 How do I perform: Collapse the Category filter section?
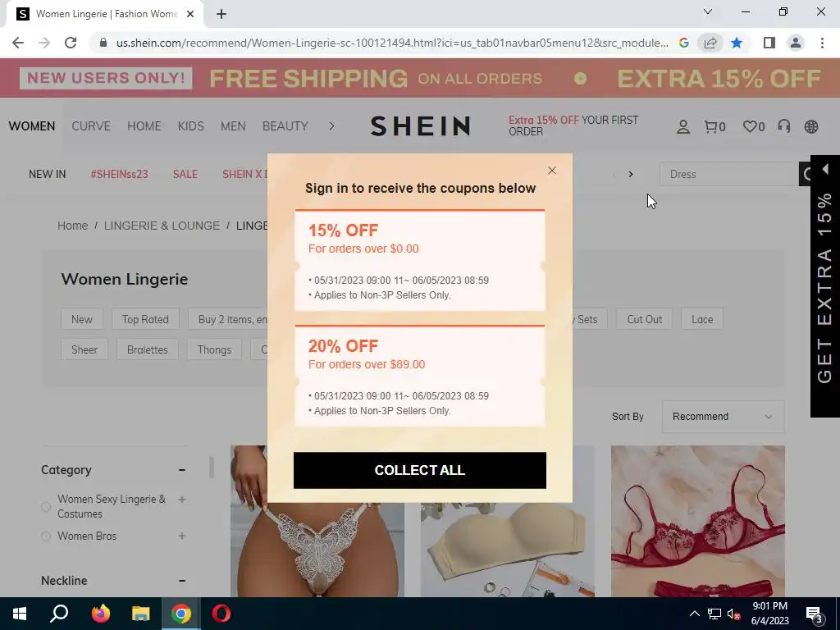182,470
